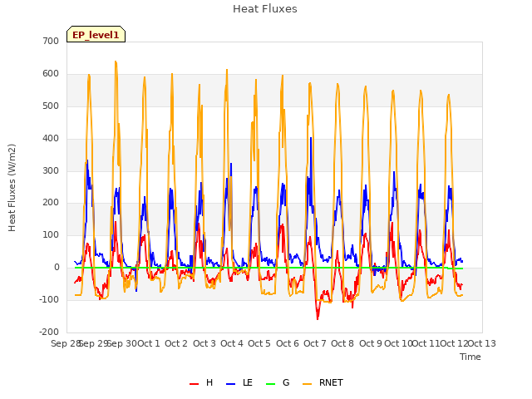Click the Heat Fluxes chart title
532x399 pixels.
(x=265, y=9)
